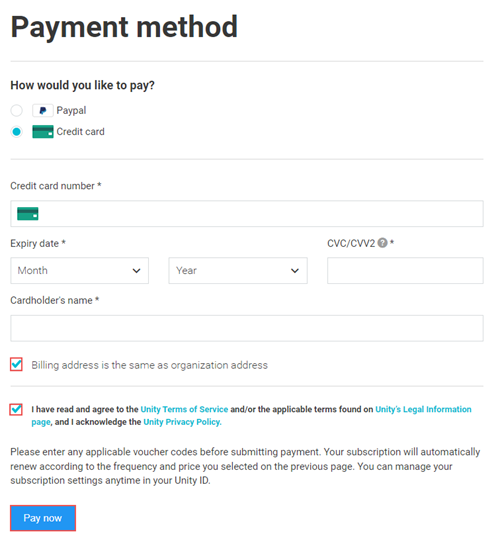500x538 pixels.
Task: Click the chevron arrow in the Month dropdown
Action: click(x=136, y=271)
